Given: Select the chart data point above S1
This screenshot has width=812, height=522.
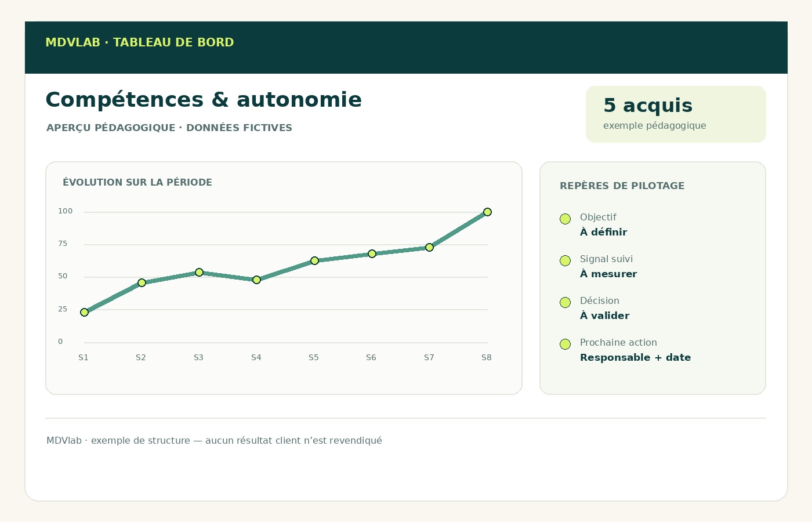Looking at the screenshot, I should pyautogui.click(x=84, y=312).
